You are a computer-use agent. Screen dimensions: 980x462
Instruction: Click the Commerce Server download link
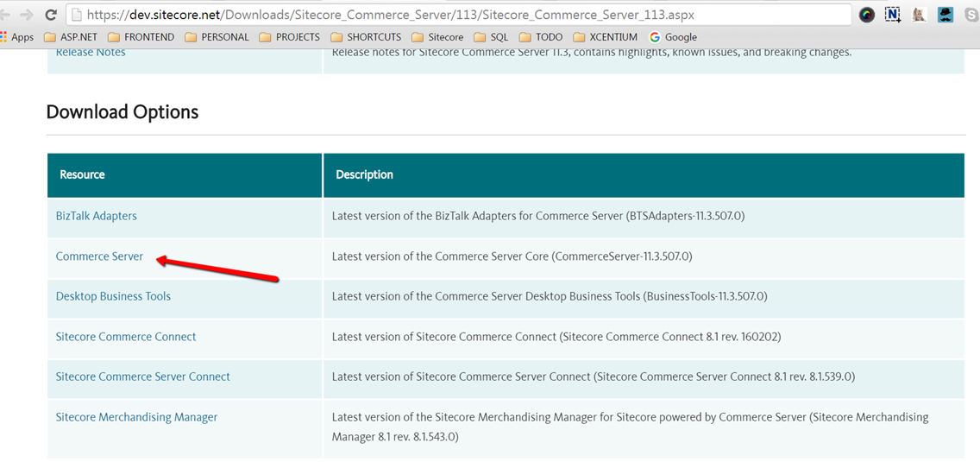[x=99, y=256]
